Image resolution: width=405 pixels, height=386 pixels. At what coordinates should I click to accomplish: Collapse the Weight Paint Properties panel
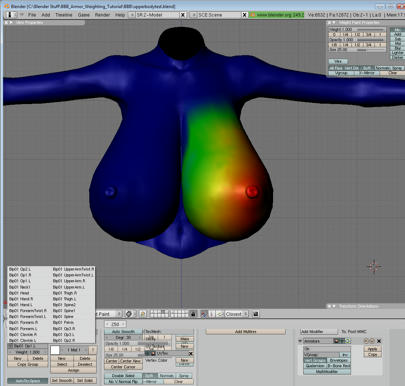pos(334,22)
